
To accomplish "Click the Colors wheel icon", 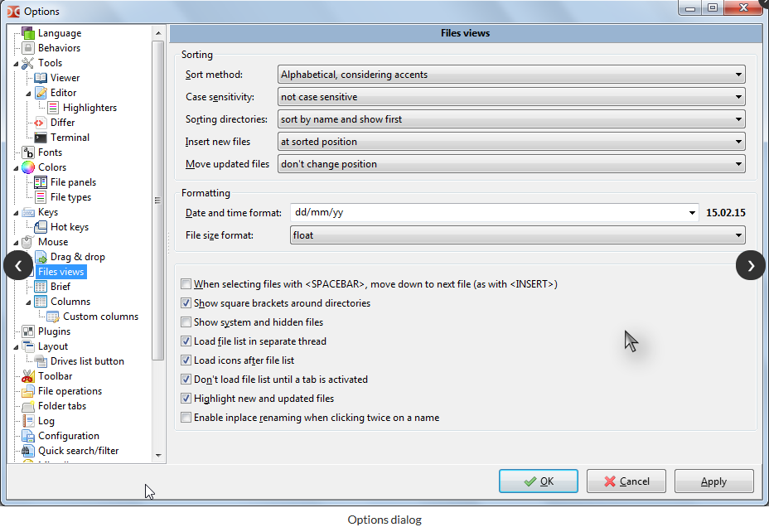I will [28, 167].
